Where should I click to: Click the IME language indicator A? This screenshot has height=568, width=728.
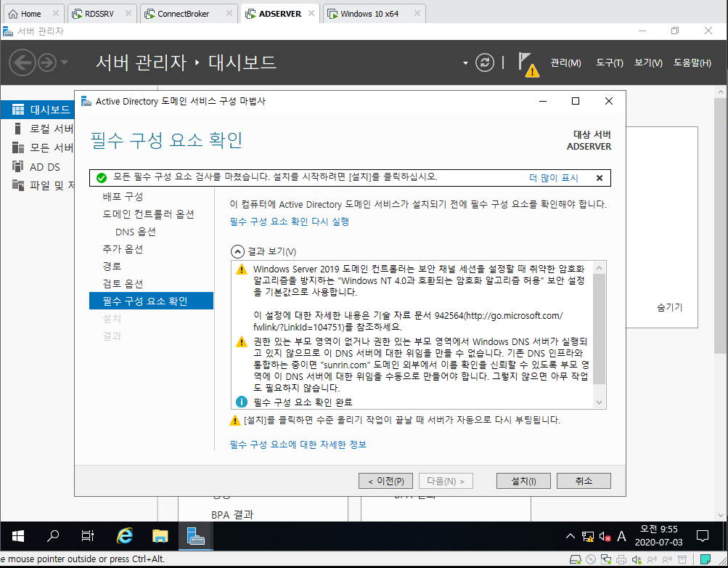[621, 537]
